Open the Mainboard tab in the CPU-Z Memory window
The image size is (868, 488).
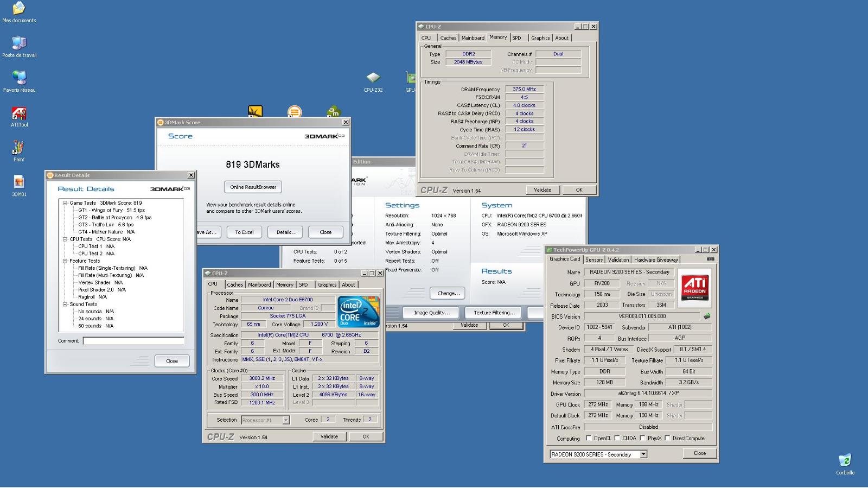[473, 38]
